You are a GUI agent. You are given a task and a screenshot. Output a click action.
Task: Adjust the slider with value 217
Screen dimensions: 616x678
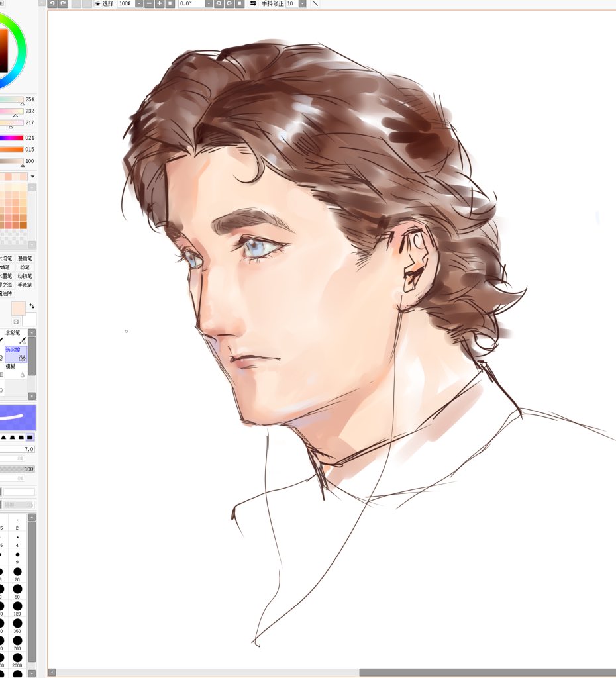point(12,122)
